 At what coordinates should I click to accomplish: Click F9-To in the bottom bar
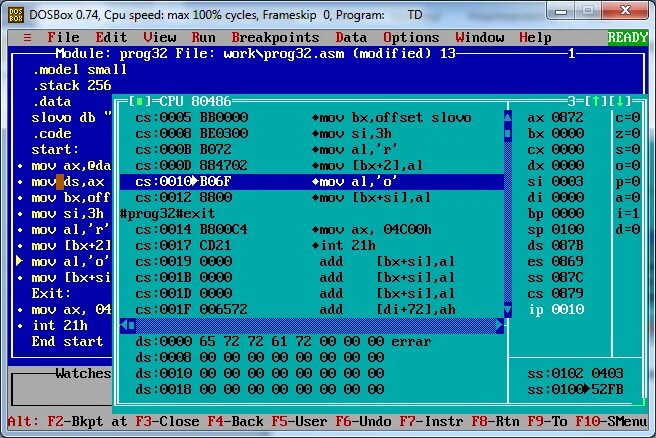click(x=547, y=421)
